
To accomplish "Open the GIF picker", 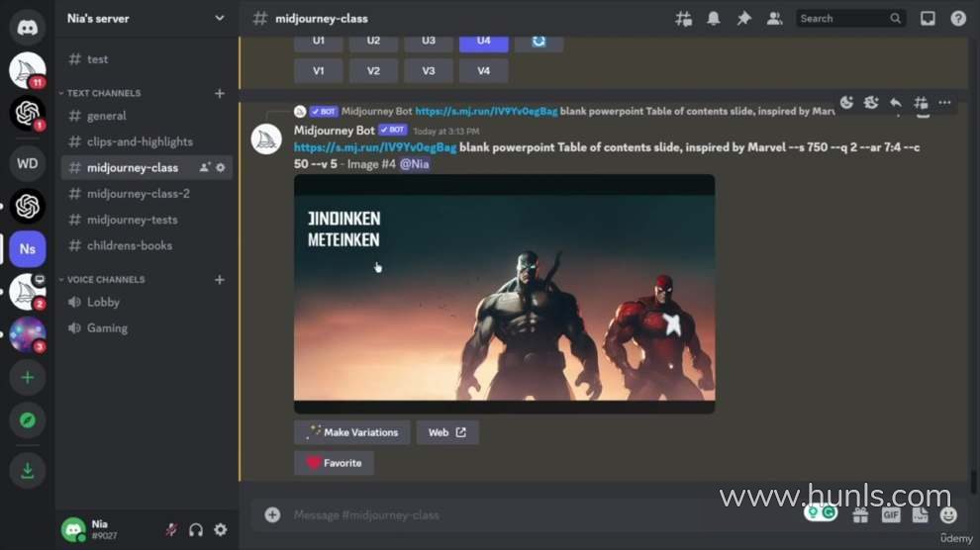I will [x=891, y=515].
